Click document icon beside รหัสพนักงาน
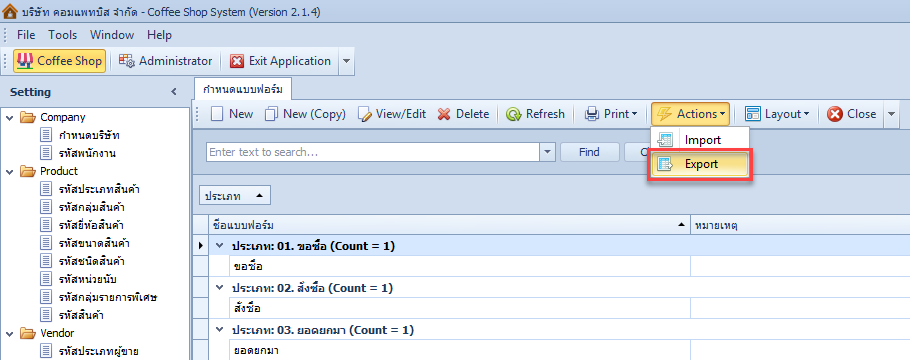 [46, 153]
